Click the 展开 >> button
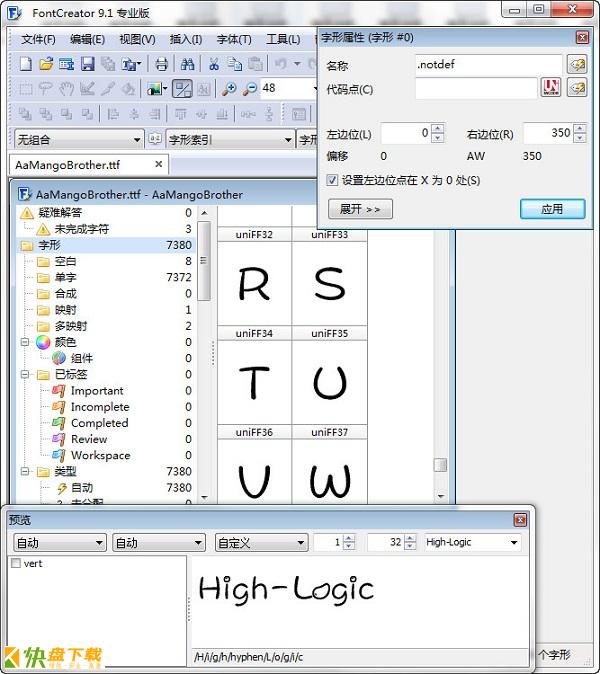This screenshot has height=674, width=600. pyautogui.click(x=360, y=209)
